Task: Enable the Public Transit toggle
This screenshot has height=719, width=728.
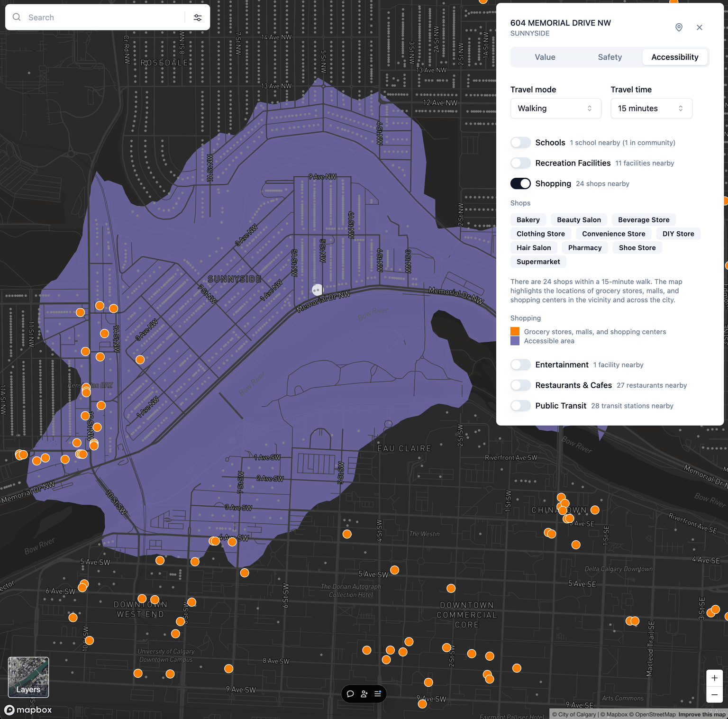Action: [520, 406]
